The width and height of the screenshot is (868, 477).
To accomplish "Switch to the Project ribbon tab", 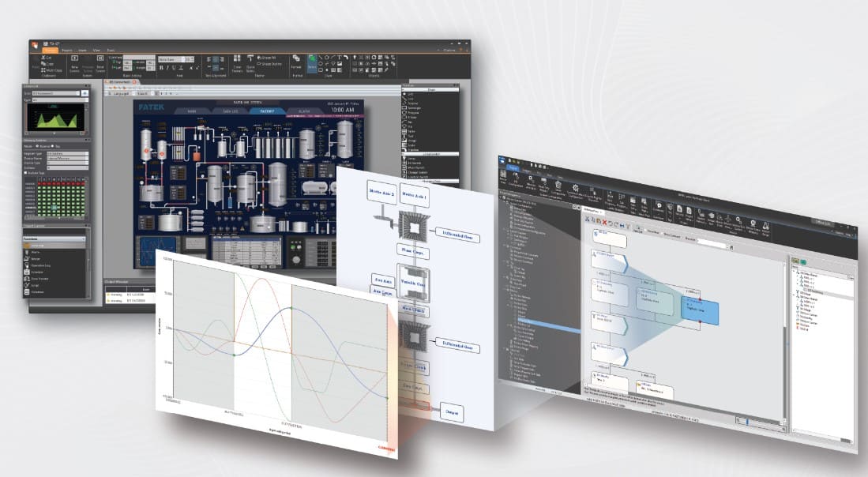I will pyautogui.click(x=68, y=50).
